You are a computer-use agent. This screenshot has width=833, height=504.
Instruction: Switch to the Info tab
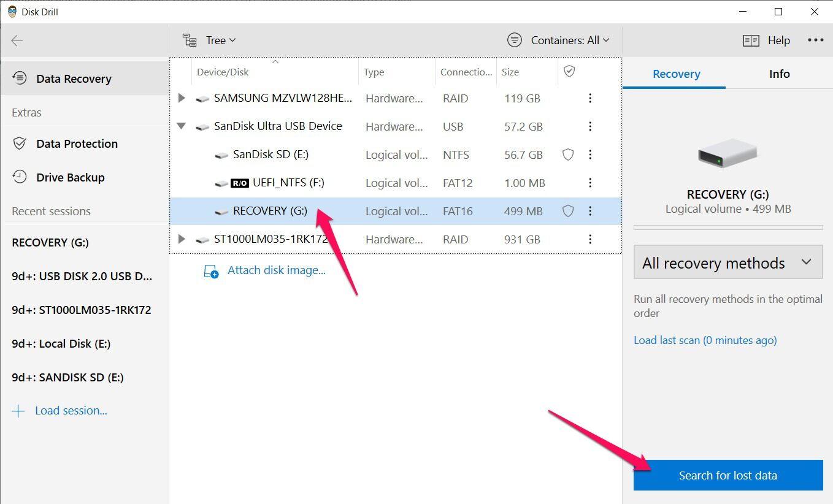tap(779, 74)
